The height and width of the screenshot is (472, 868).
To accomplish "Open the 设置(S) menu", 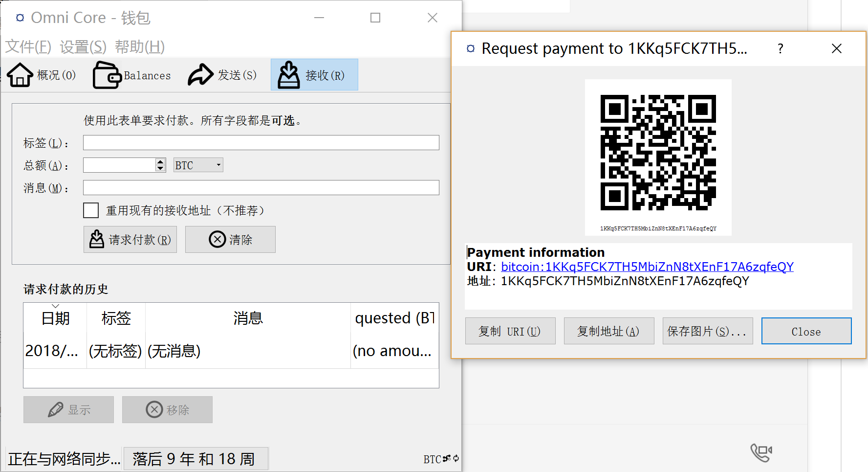I will click(x=83, y=47).
